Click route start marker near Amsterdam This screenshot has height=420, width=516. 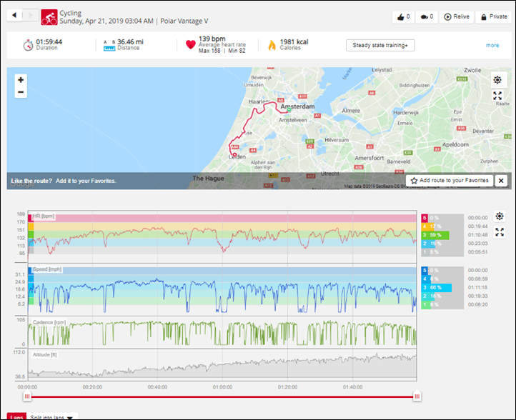[289, 110]
